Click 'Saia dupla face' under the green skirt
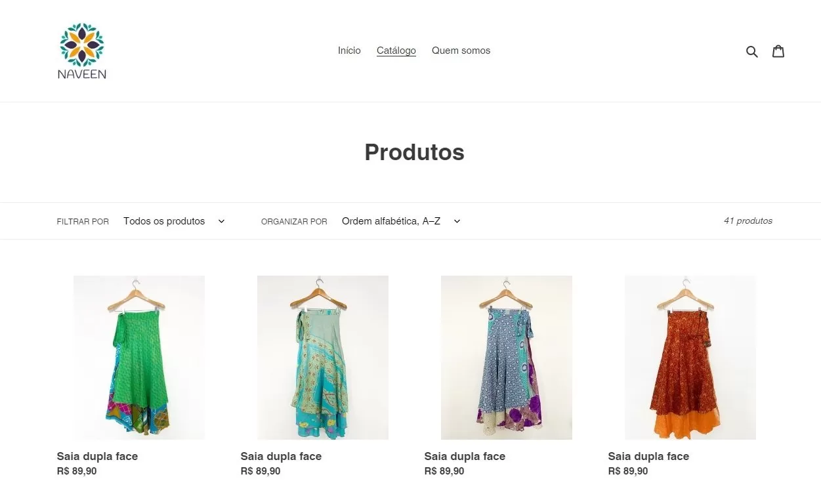The width and height of the screenshot is (821, 504). (97, 456)
